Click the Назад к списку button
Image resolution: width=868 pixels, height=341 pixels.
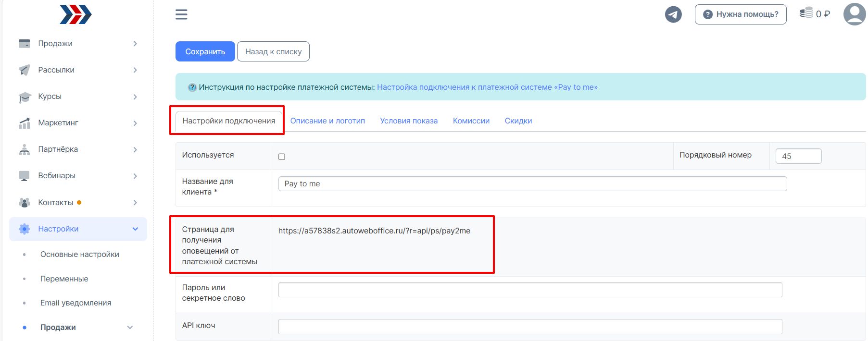(x=274, y=51)
